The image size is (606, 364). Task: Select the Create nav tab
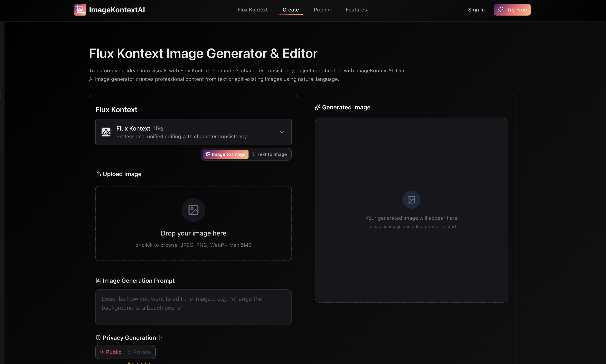coord(291,10)
